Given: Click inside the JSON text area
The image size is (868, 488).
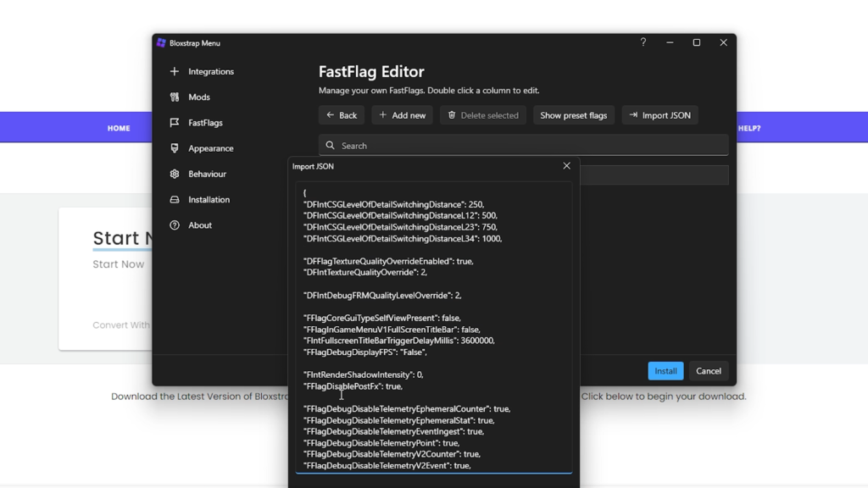Looking at the screenshot, I should pos(434,328).
